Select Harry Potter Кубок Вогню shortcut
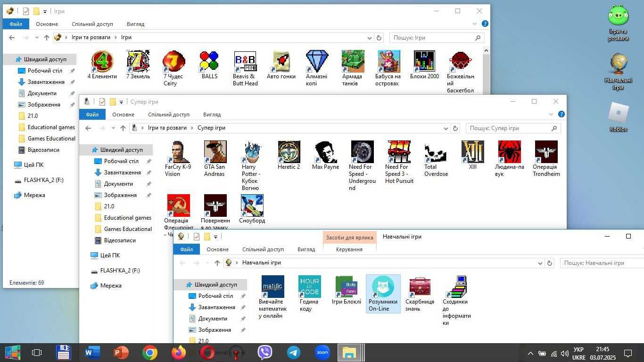Viewport: 644px width, 362px height. tap(251, 166)
